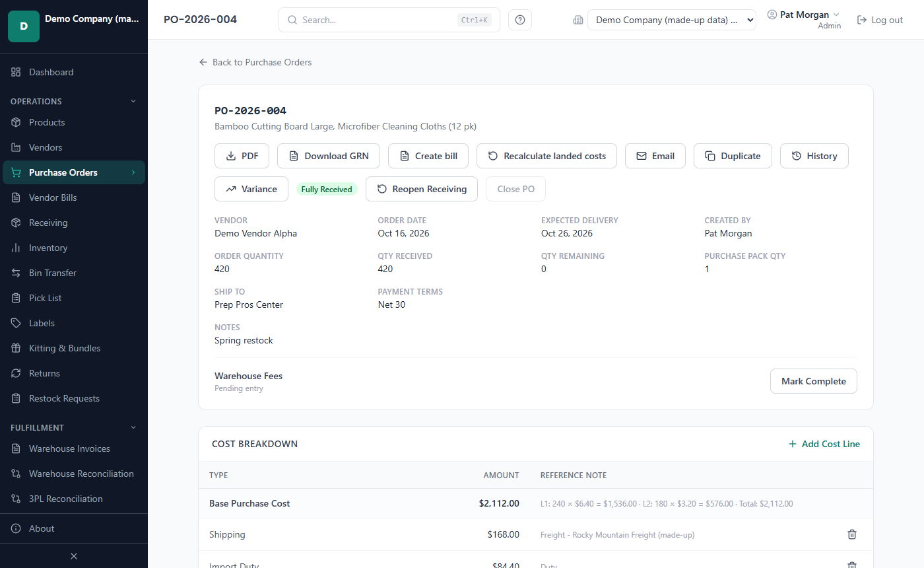Log out of the account
The height and width of the screenshot is (568, 924).
pos(880,20)
